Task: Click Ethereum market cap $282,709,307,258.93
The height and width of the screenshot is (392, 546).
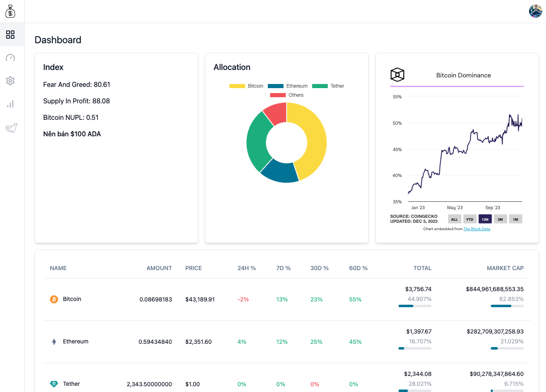Action: (x=495, y=331)
